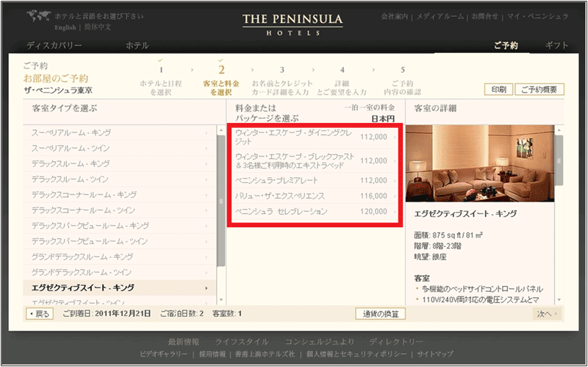The image size is (588, 367).
Task: Click the 戻る back button
Action: pyautogui.click(x=40, y=314)
